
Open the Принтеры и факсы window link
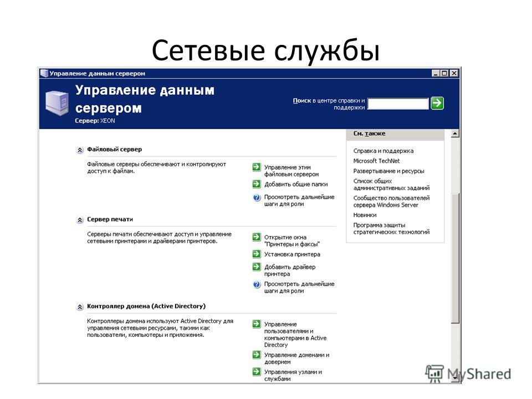pos(292,241)
